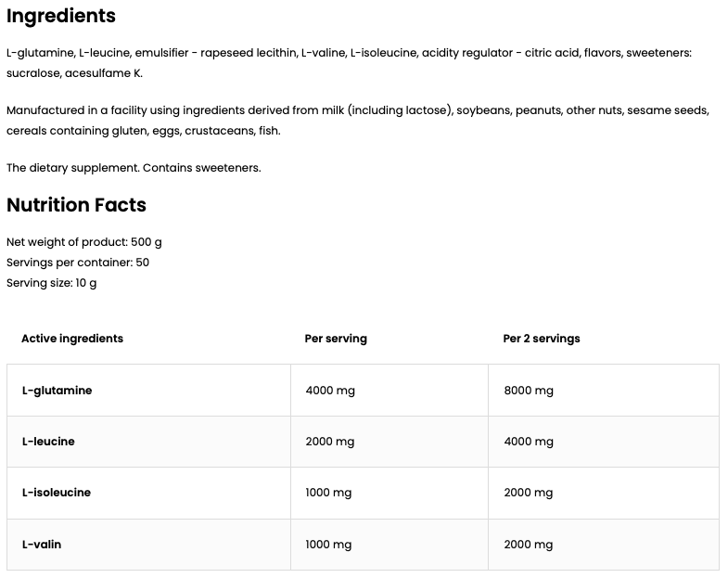The image size is (728, 578).
Task: Click the 'Servings per container: 50' line
Action: (78, 263)
